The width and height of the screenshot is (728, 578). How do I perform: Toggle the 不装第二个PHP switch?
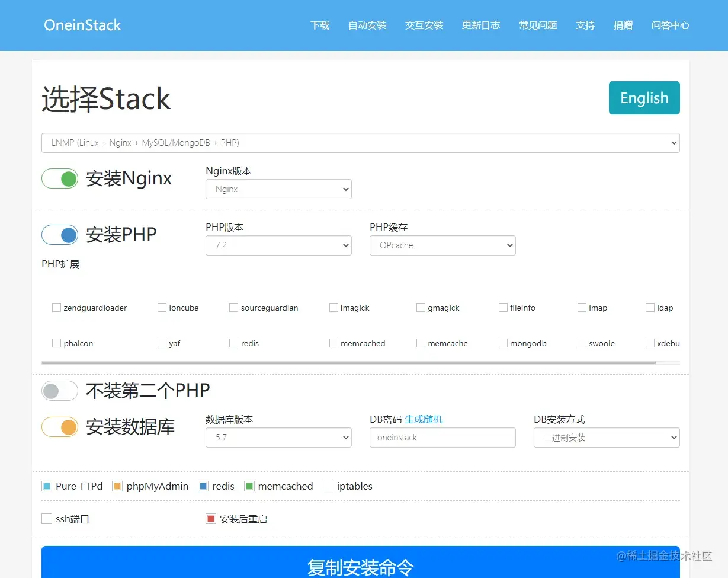click(60, 391)
